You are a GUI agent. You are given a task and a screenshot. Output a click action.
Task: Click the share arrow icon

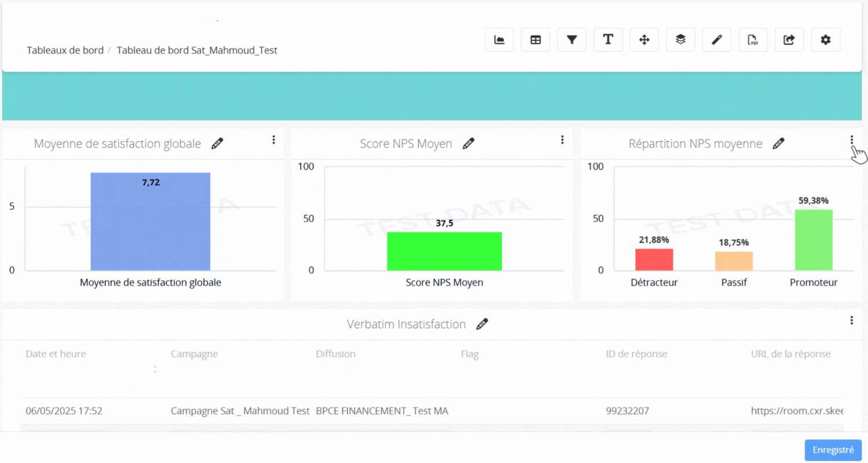click(x=789, y=40)
